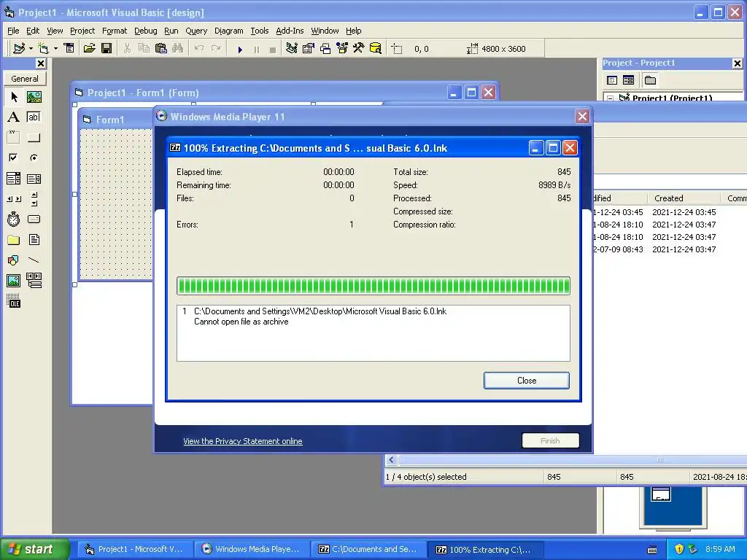Viewport: 747px width, 560px height.
Task: Open the Menu Editor from the toolbar
Action: (x=69, y=49)
